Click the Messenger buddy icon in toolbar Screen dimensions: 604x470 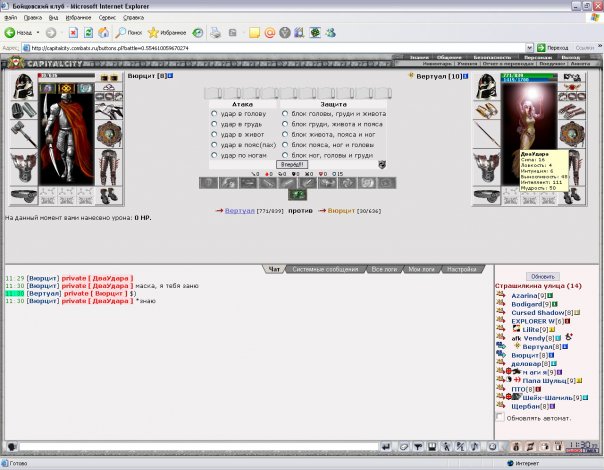click(331, 33)
